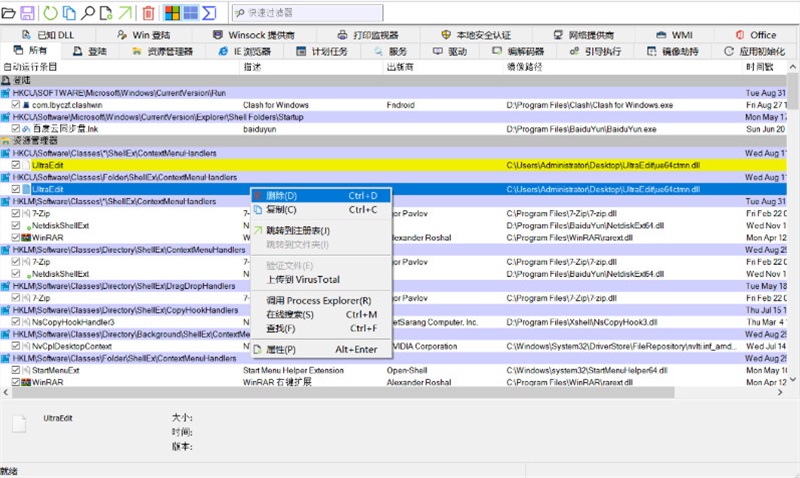
Task: Switch to the 镜像劫持 tab
Action: pyautogui.click(x=673, y=51)
